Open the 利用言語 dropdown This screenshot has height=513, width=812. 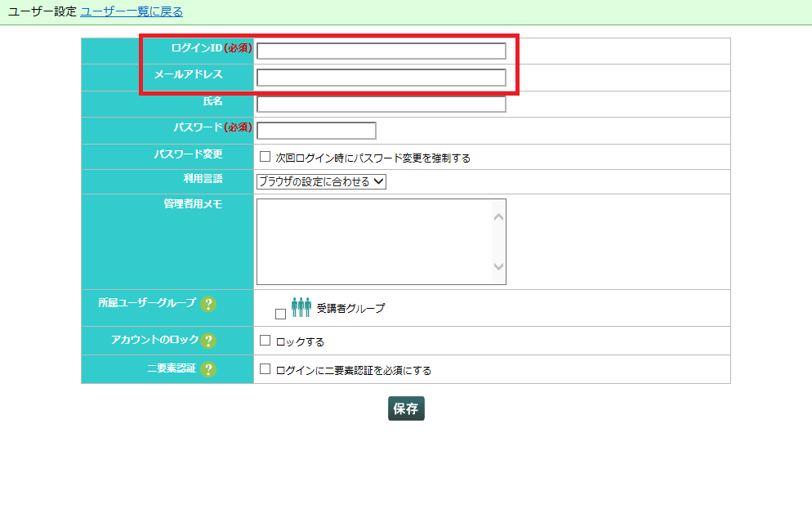(322, 181)
